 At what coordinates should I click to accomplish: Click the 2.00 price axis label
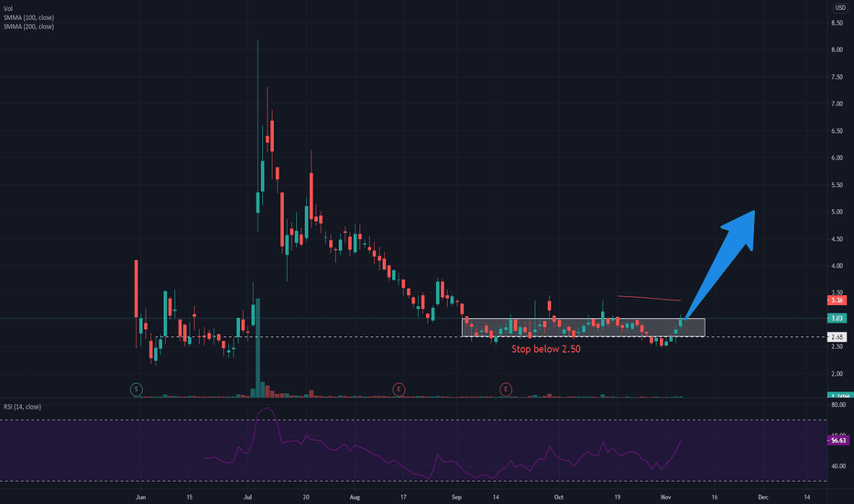point(838,374)
